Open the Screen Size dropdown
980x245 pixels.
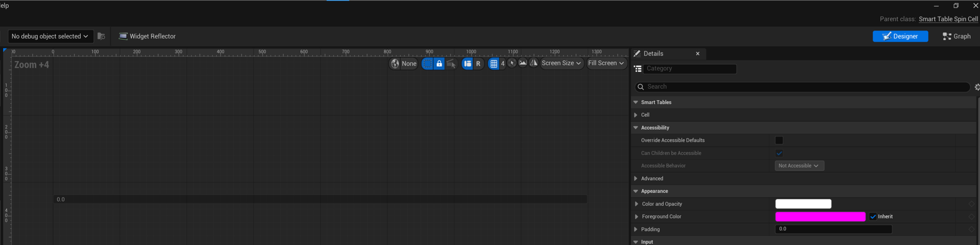(x=561, y=63)
